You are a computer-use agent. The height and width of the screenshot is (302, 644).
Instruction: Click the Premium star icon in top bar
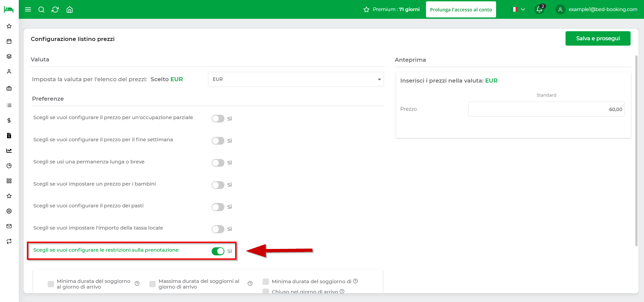coord(366,9)
